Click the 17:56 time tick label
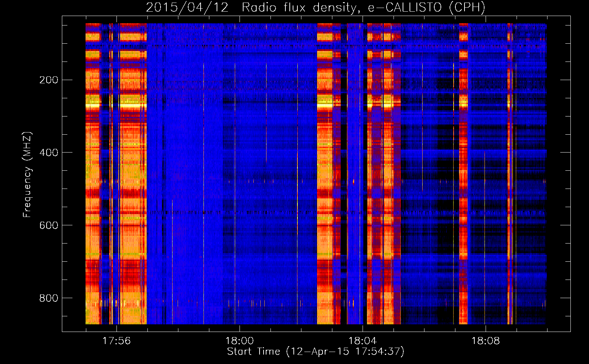 pos(116,341)
